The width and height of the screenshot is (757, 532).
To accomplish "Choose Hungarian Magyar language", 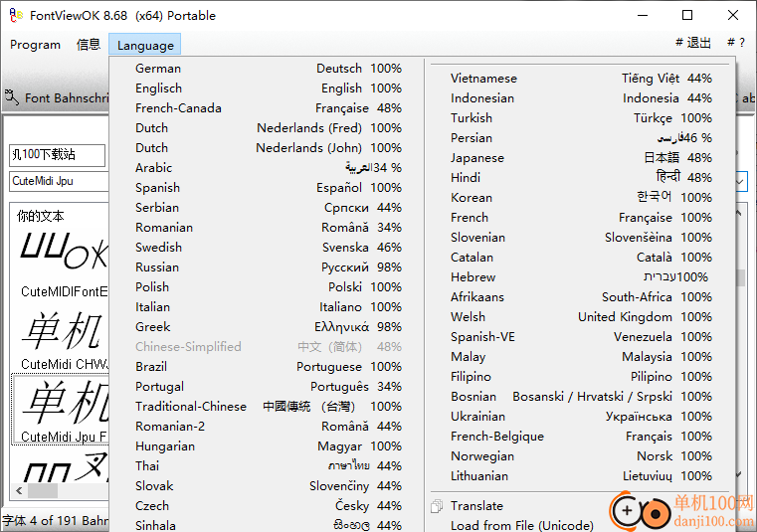I will (267, 446).
